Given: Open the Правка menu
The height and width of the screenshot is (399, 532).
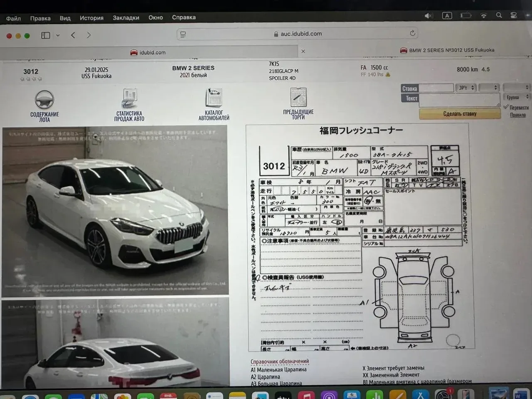Looking at the screenshot, I should point(40,18).
